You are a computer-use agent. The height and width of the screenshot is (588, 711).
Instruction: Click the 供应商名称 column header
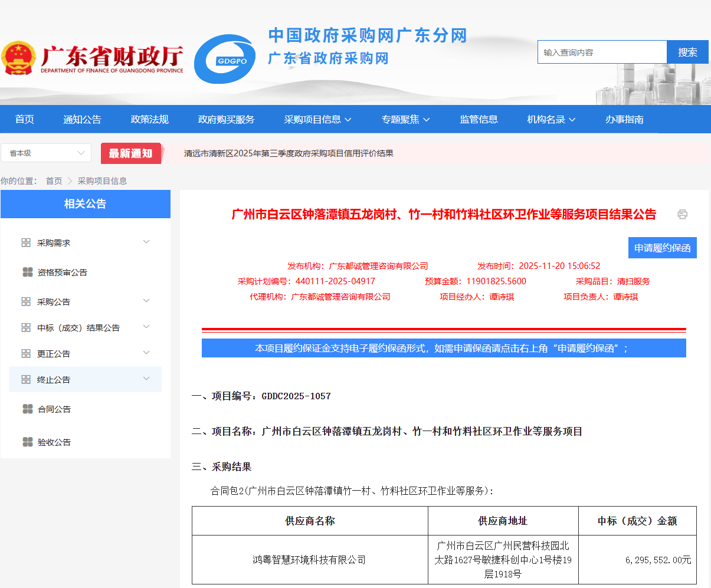click(x=310, y=521)
